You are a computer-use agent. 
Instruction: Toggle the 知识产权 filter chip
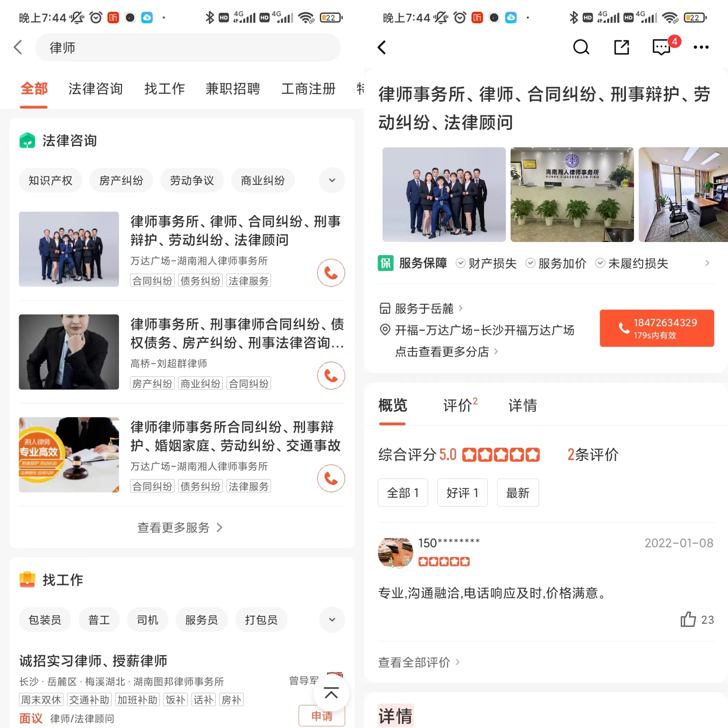(x=50, y=180)
